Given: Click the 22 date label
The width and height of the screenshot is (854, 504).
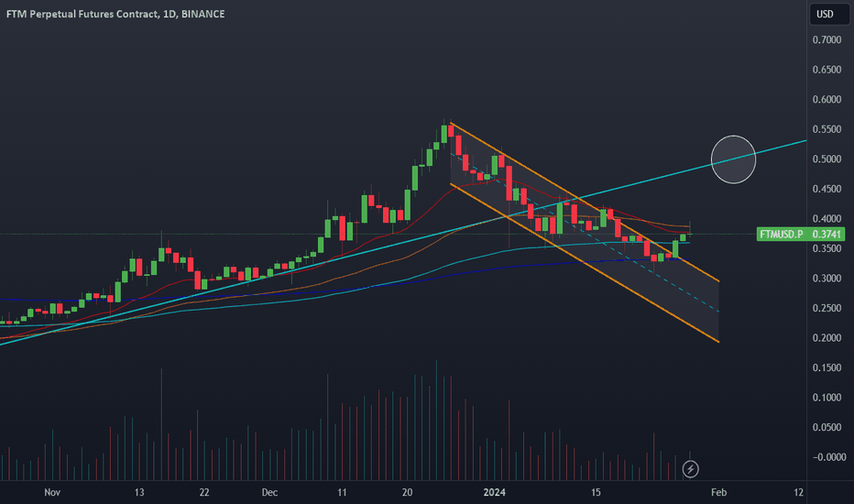Looking at the screenshot, I should point(204,493).
